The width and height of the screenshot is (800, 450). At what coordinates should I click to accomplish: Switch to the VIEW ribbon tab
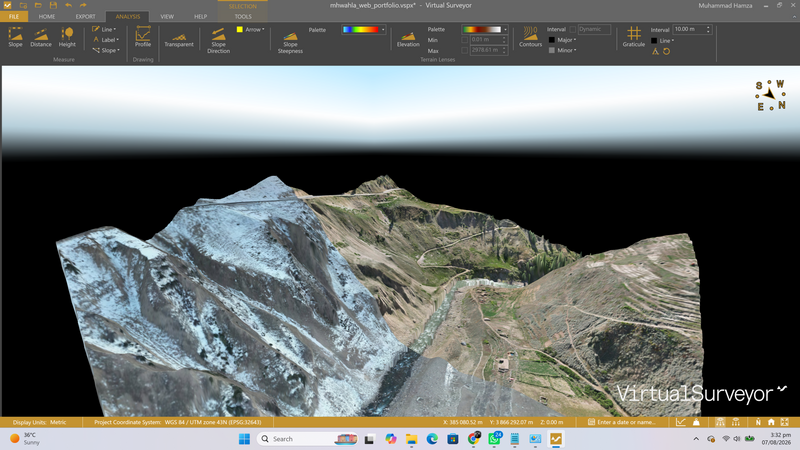pyautogui.click(x=167, y=17)
